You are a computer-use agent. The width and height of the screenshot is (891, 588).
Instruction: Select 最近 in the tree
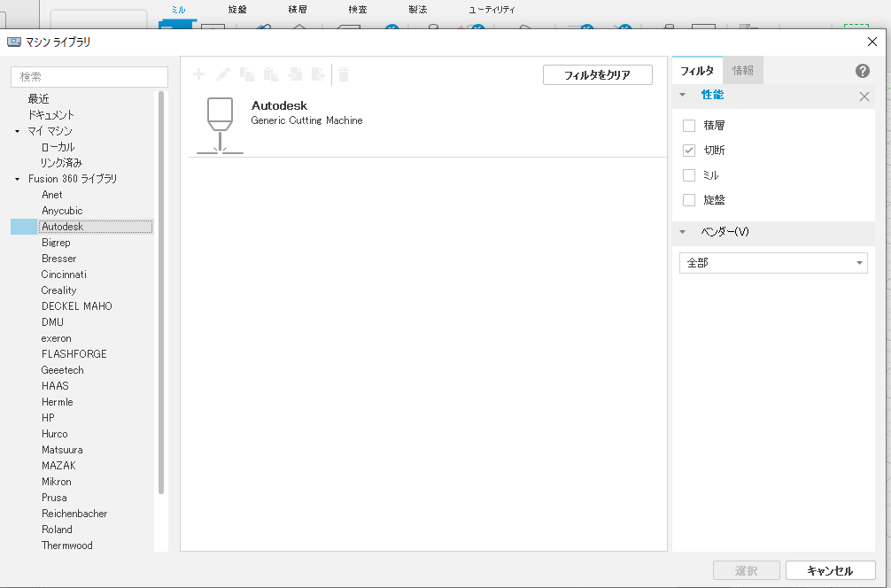click(39, 99)
